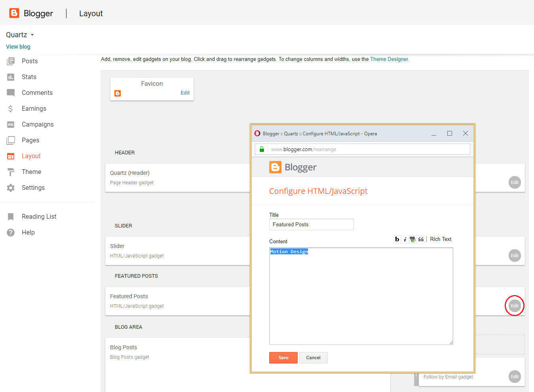534x392 pixels.
Task: Open the Comments section
Action: point(37,93)
